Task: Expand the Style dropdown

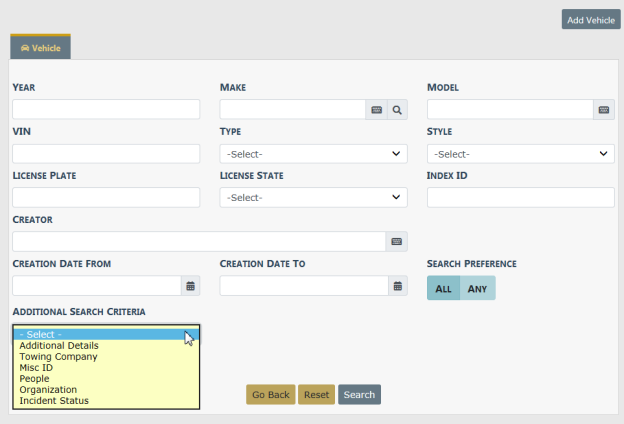Action: click(520, 154)
